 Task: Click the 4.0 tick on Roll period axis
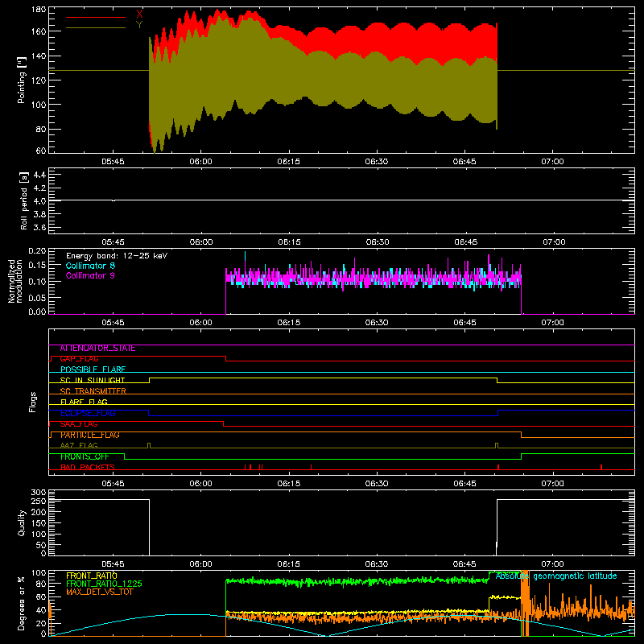tap(39, 201)
